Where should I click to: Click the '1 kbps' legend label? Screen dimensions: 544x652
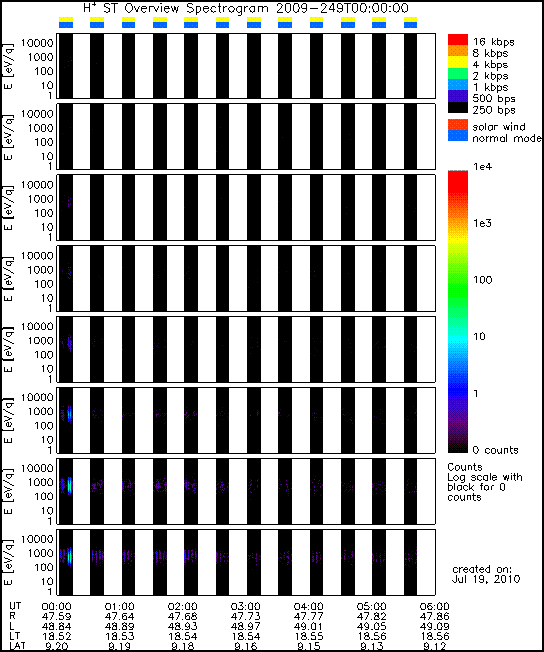coord(490,87)
